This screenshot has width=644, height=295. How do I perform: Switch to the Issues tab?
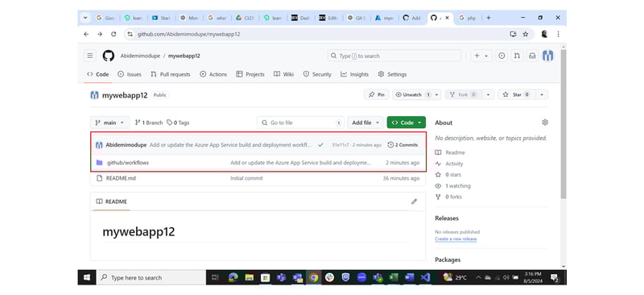pos(130,74)
